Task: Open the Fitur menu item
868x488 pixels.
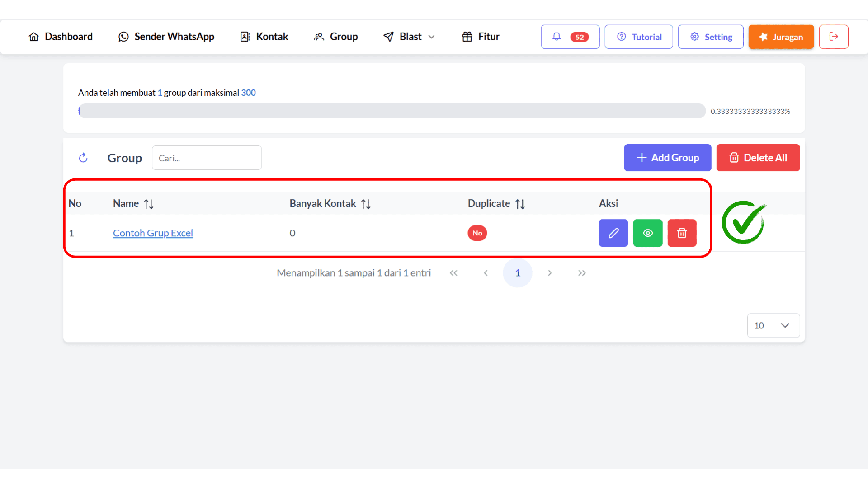Action: [x=481, y=37]
